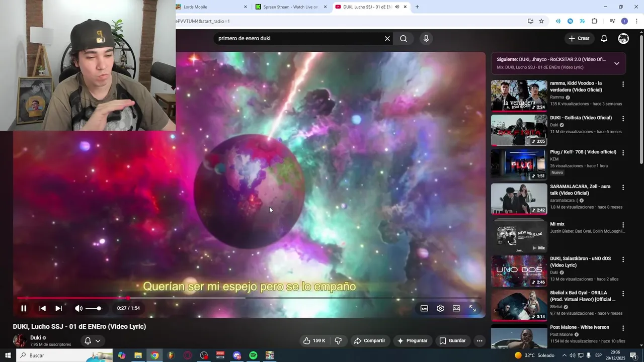
Task: Open options for ramma la verdadera video
Action: coord(623,84)
